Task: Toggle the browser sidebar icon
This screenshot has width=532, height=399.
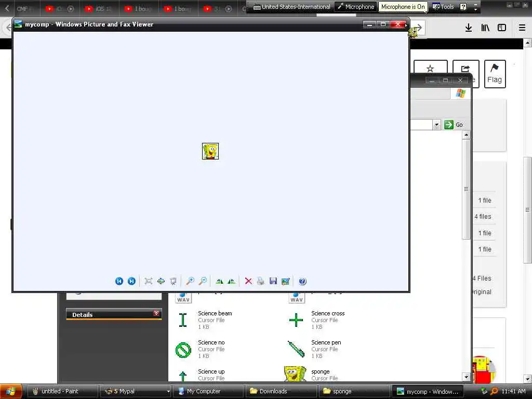Action: coord(502,28)
